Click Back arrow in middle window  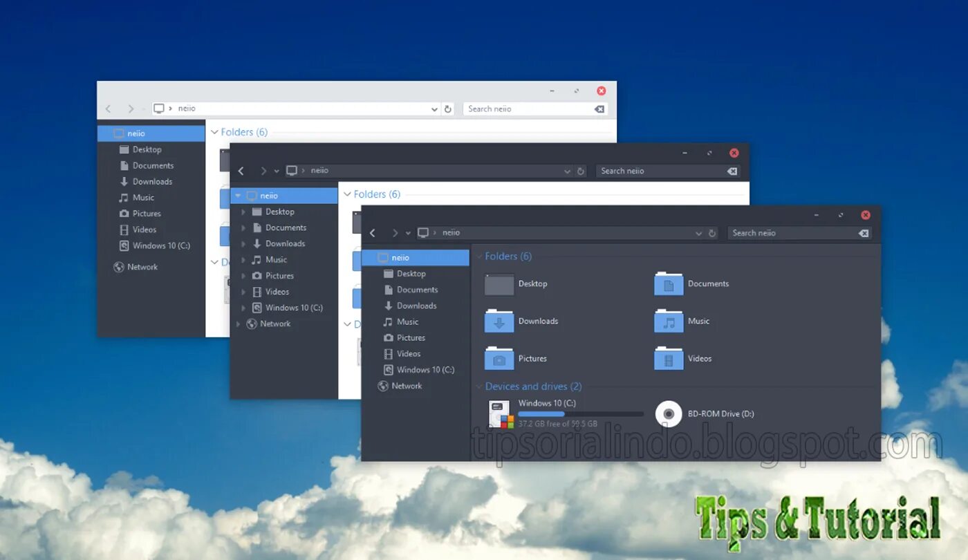[x=241, y=171]
